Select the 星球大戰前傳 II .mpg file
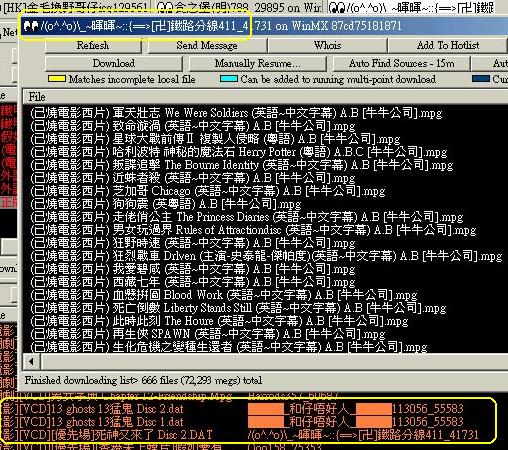Viewport: 508px width, 450px height. (215, 139)
